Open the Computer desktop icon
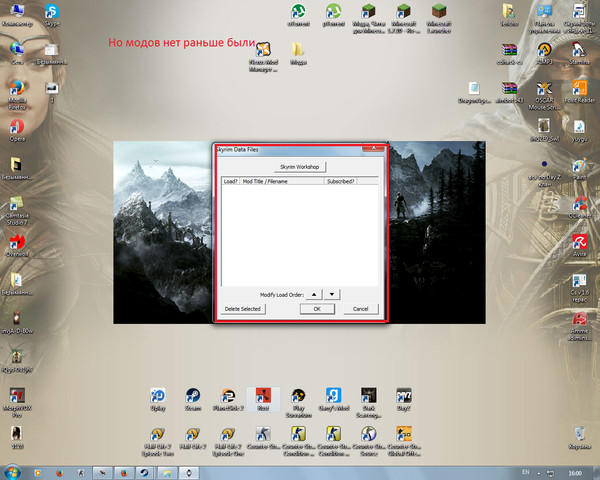This screenshot has height=480, width=600. [x=17, y=15]
